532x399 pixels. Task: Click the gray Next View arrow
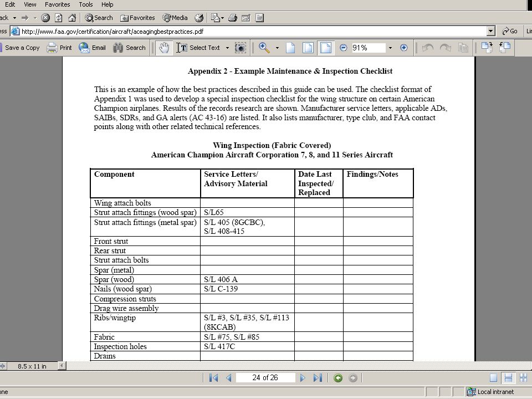click(x=353, y=377)
